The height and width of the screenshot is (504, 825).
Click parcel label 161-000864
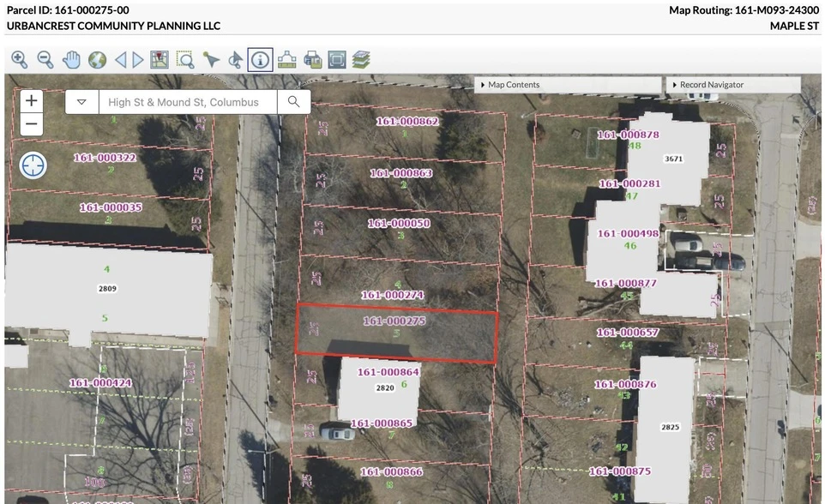(388, 372)
